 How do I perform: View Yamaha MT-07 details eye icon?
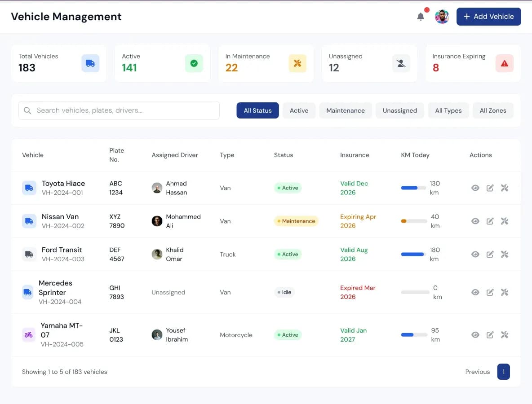tap(475, 335)
